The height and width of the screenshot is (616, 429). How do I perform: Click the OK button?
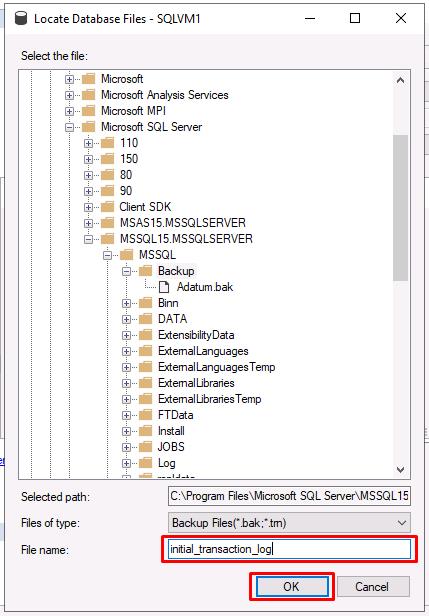point(292,587)
